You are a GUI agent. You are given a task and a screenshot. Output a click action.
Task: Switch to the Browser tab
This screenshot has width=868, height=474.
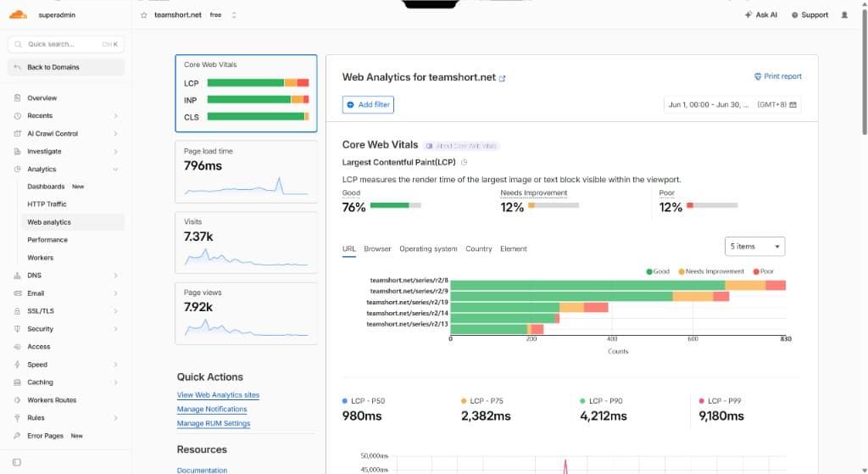[x=377, y=249]
